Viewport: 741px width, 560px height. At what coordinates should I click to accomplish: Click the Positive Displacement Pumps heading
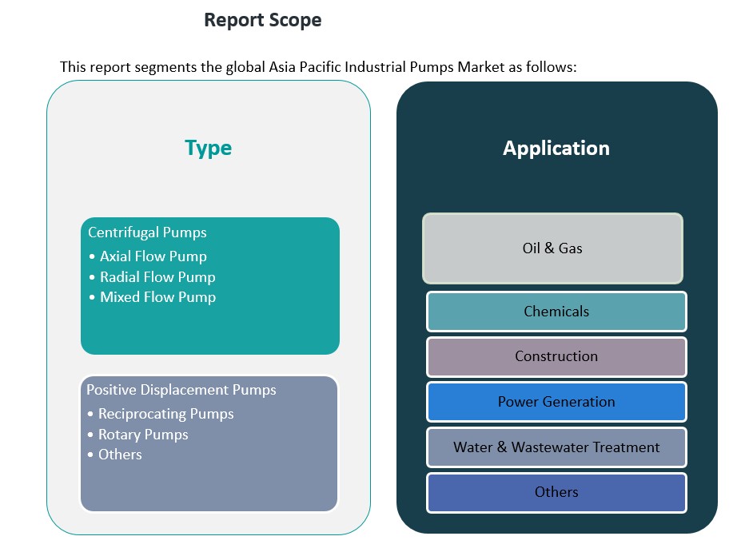(181, 390)
